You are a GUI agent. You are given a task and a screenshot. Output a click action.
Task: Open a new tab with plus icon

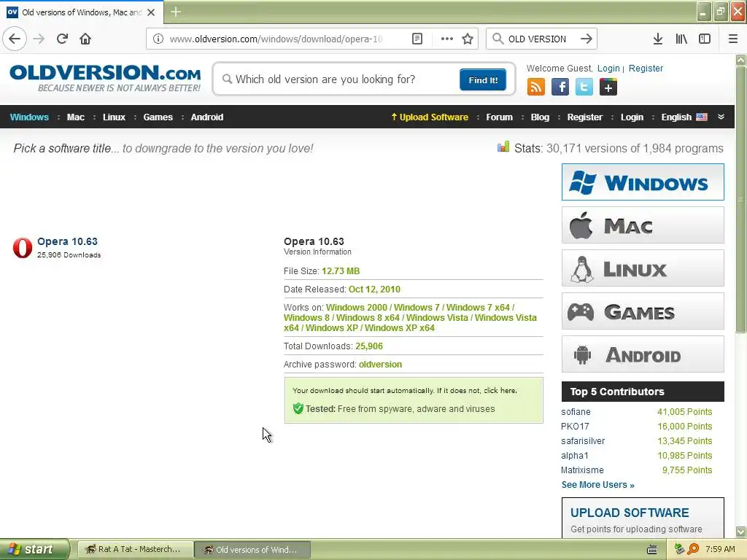pyautogui.click(x=176, y=12)
